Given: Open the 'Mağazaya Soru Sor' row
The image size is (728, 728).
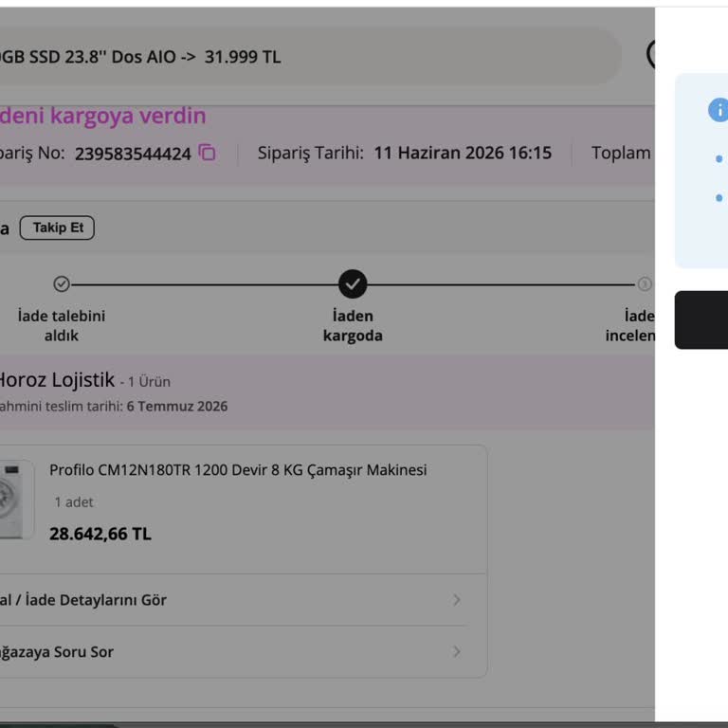Looking at the screenshot, I should (242, 651).
